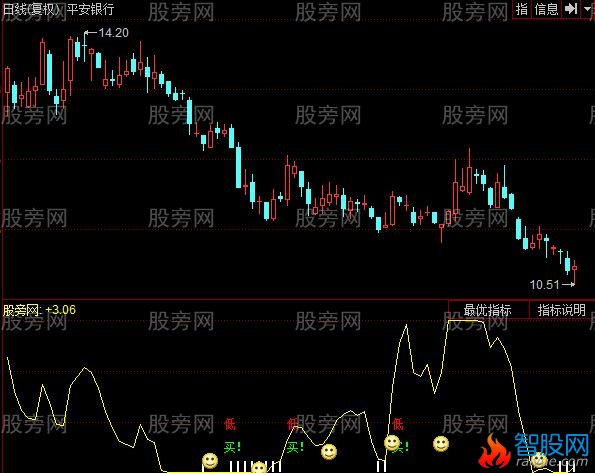Expand the top-right dropdown triangle
The height and width of the screenshot is (473, 595).
[587, 9]
